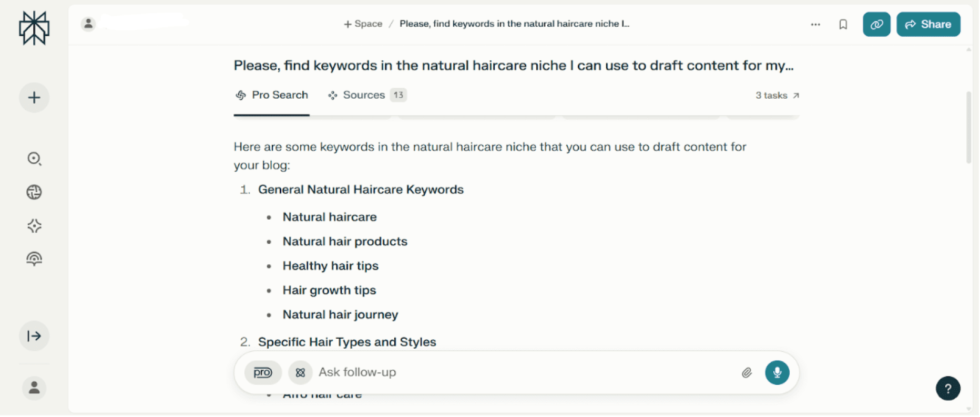Screen dimensions: 980x417
Task: Bookmark this thread
Action: [843, 24]
